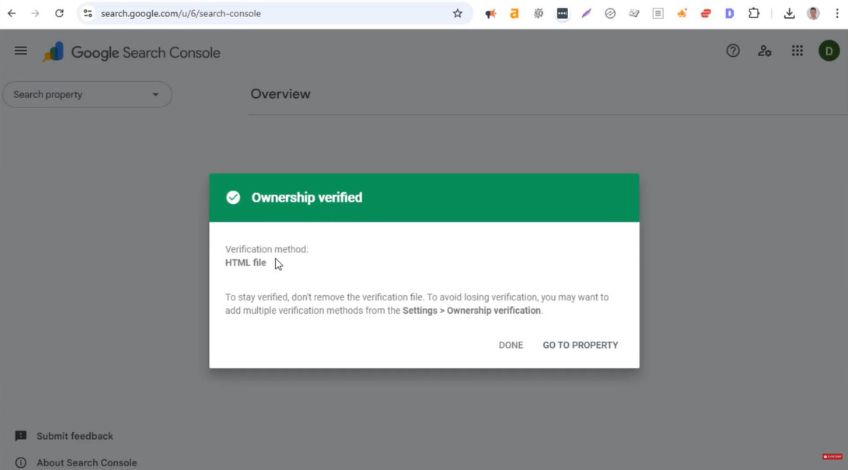The width and height of the screenshot is (848, 470).
Task: Open About Search Console
Action: click(87, 463)
